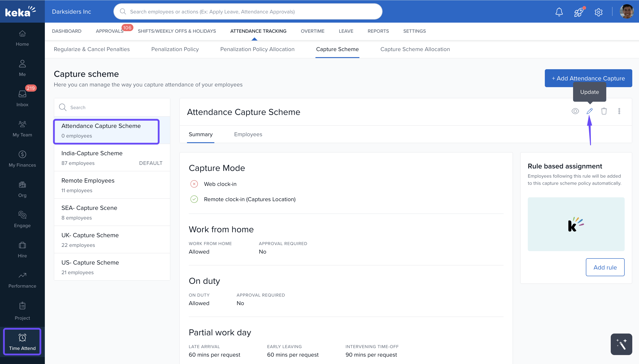This screenshot has height=364, width=639.
Task: Click the Remote clock-in check indicator
Action: pyautogui.click(x=194, y=199)
